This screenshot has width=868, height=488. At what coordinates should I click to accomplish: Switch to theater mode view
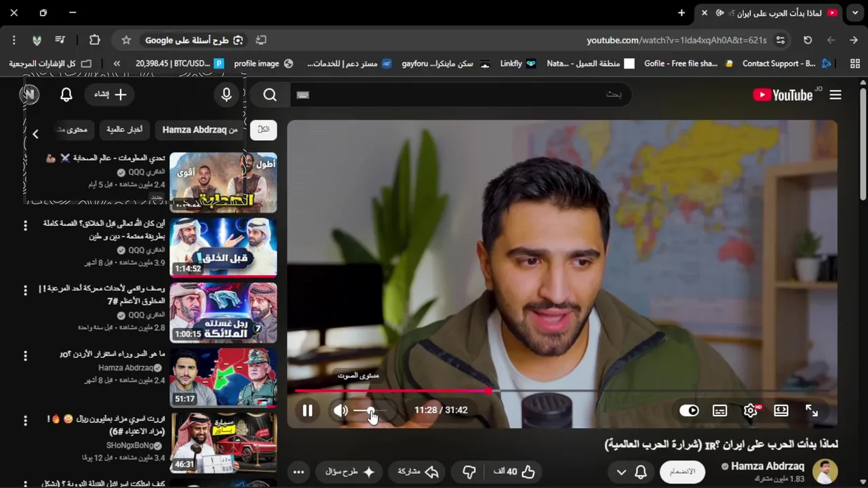pos(781,410)
